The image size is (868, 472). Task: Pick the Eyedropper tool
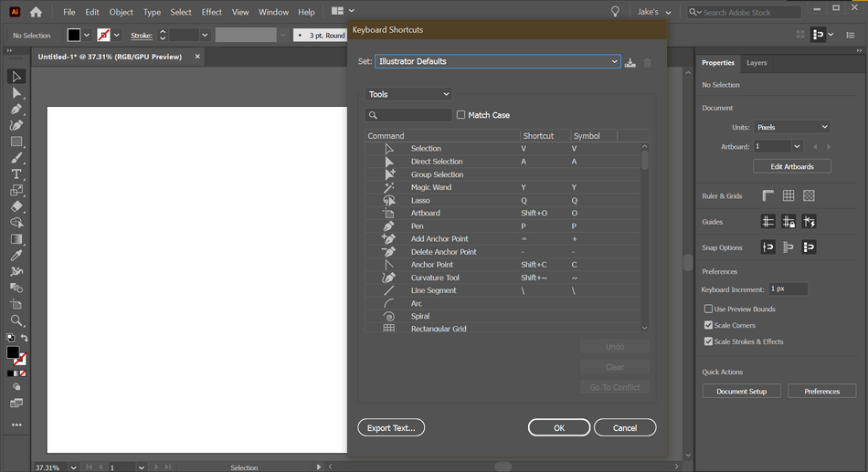tap(16, 255)
